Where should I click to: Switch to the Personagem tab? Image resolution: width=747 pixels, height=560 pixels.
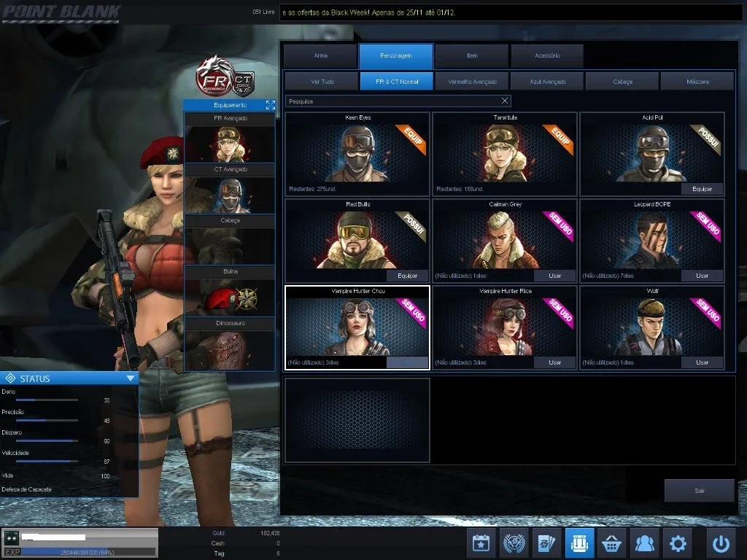click(x=396, y=55)
